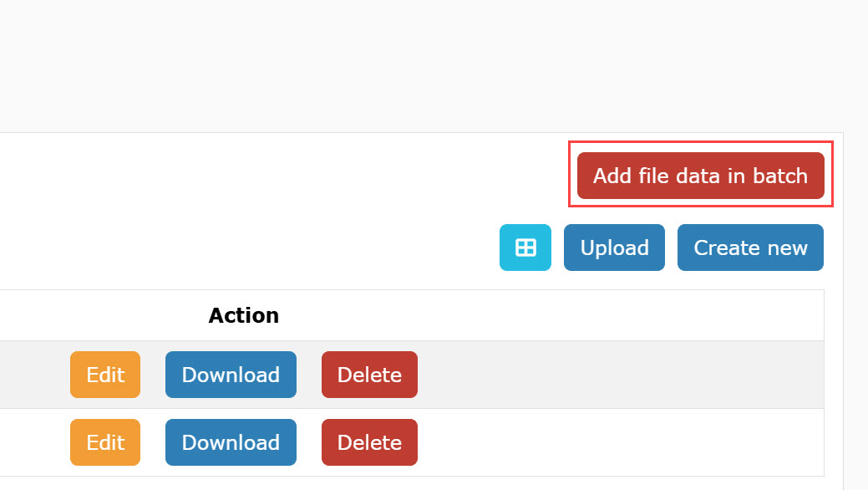Switch to grid view with the cyan icon

pyautogui.click(x=525, y=248)
